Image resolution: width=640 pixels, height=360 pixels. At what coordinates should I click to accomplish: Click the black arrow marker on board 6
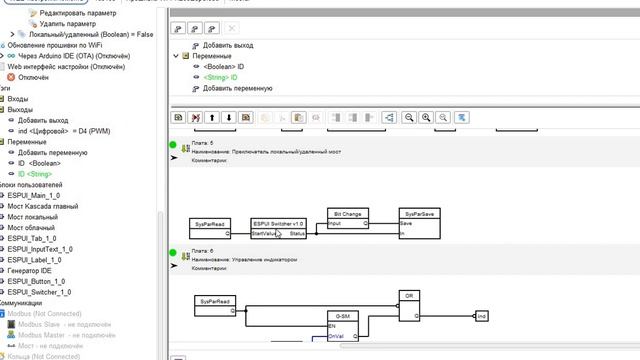click(174, 266)
